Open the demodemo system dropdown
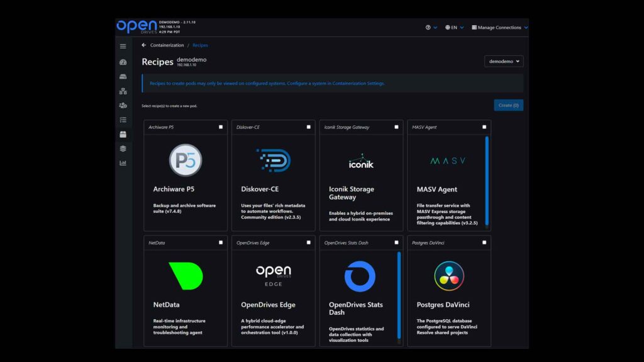 click(504, 61)
